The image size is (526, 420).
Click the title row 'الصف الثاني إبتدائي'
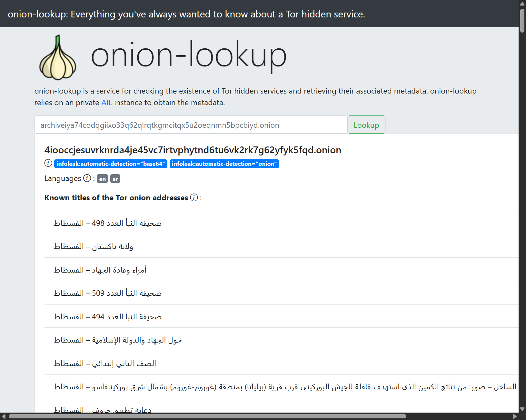click(x=281, y=363)
